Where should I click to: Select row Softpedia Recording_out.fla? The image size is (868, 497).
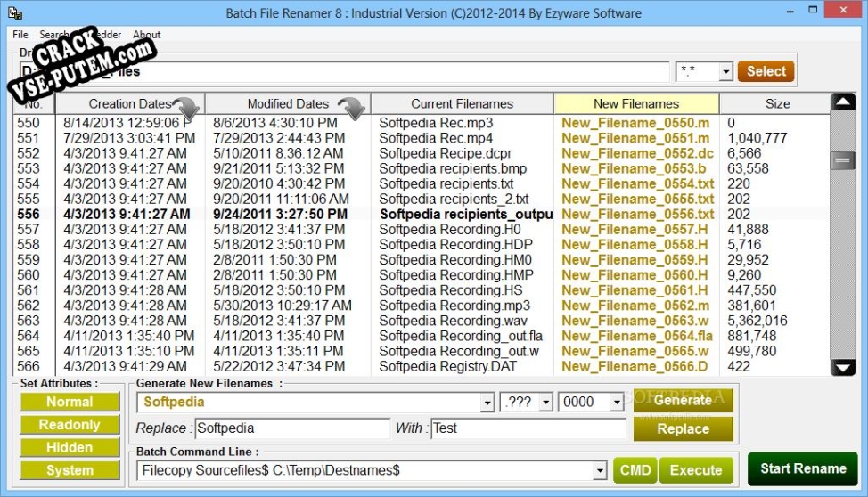tap(421, 336)
